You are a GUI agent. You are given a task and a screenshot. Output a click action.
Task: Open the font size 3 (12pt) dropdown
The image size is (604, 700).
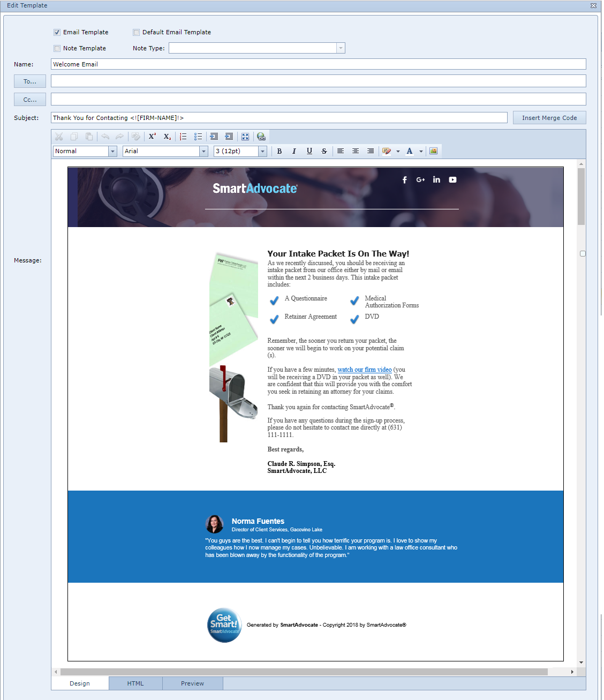point(262,152)
